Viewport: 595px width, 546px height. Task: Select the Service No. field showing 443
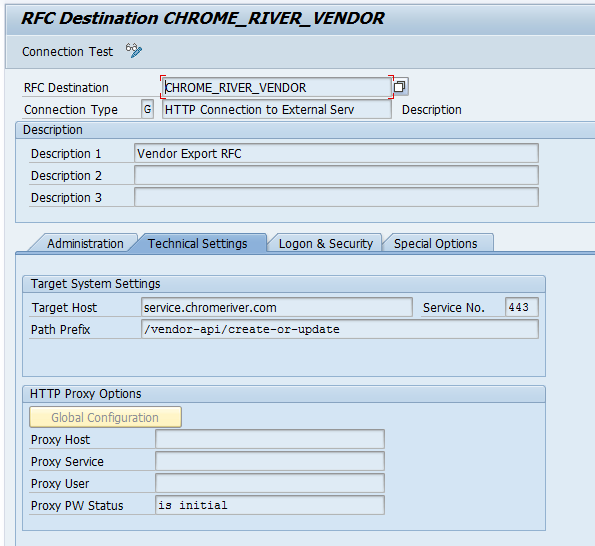tap(522, 307)
